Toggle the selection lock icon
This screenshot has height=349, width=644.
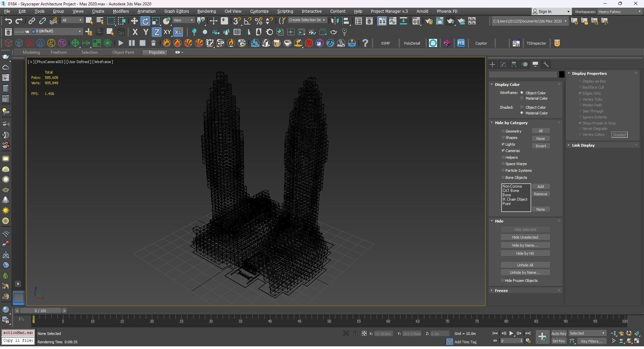355,333
